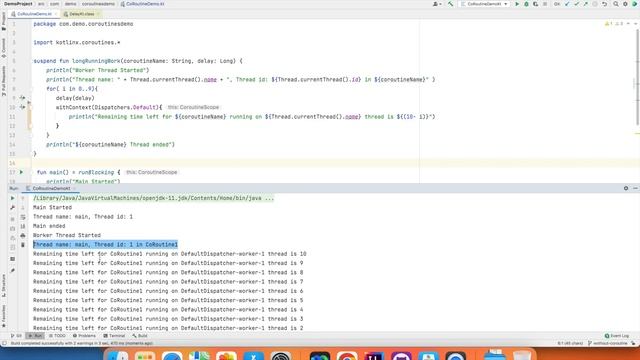Run the CoRoutineDemoKt configuration from top toolbar
This screenshot has width=640, height=360.
[x=517, y=4]
